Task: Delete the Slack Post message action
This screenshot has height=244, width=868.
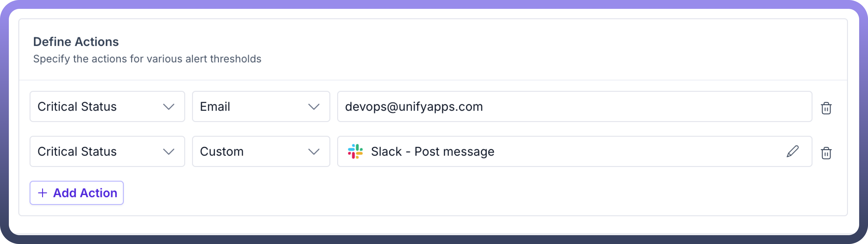Action: (826, 153)
